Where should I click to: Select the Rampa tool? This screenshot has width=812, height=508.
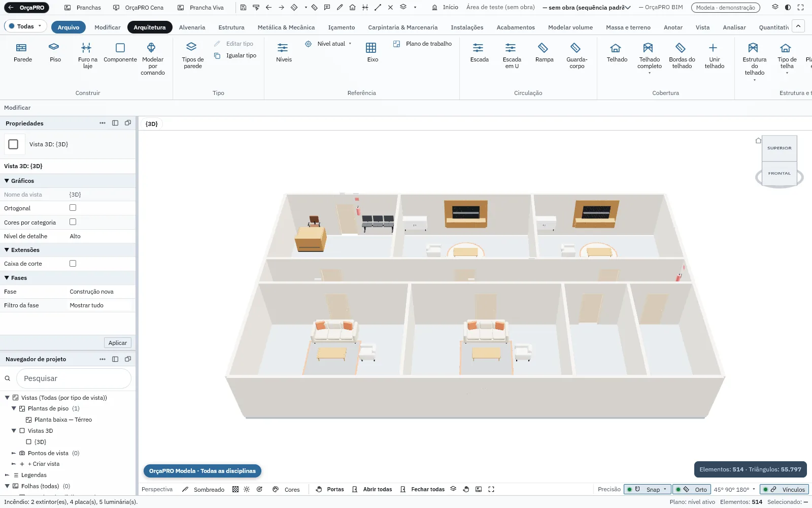tap(544, 52)
